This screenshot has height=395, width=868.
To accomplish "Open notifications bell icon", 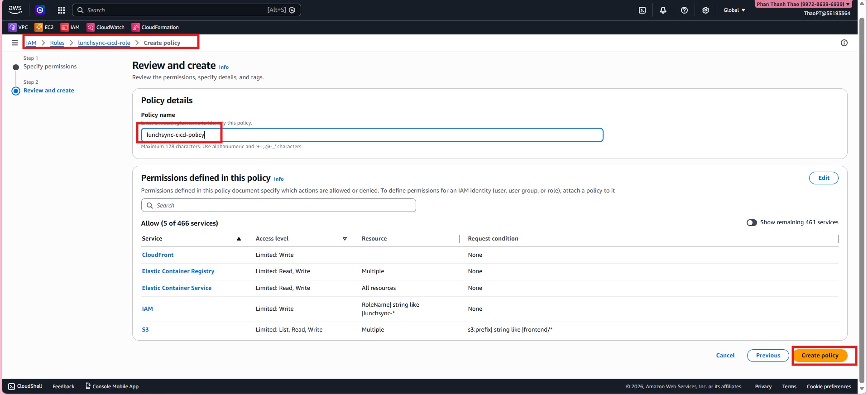I will point(663,10).
